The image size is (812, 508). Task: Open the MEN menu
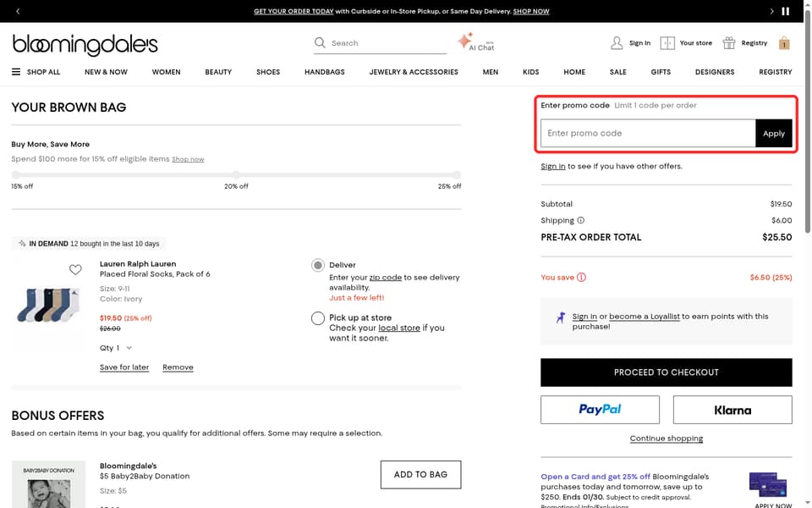491,72
